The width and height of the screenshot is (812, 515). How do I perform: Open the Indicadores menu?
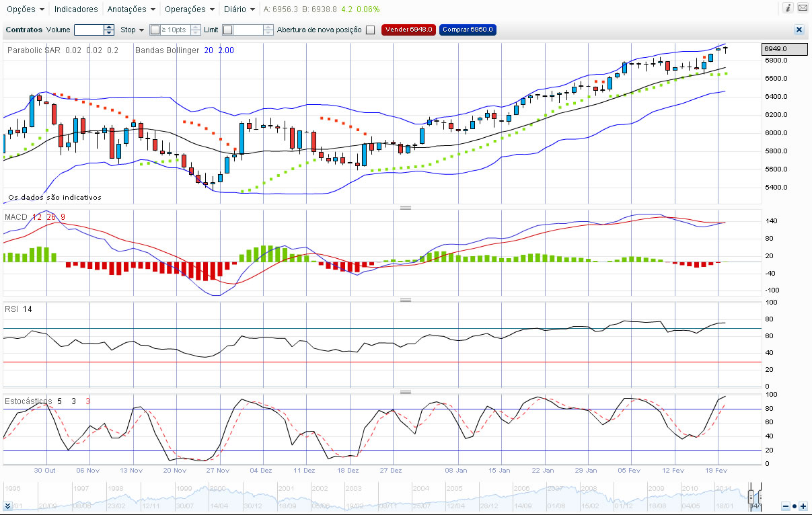click(x=76, y=9)
